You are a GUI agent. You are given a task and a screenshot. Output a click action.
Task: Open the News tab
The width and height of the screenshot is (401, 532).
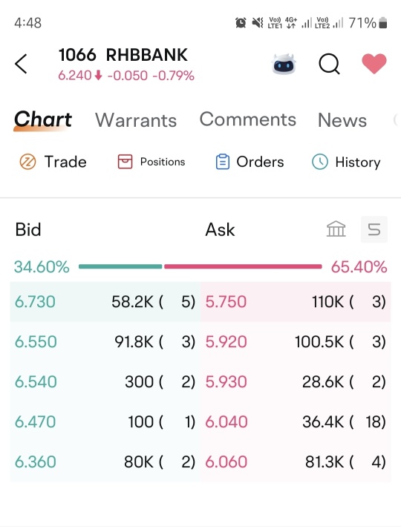click(342, 120)
